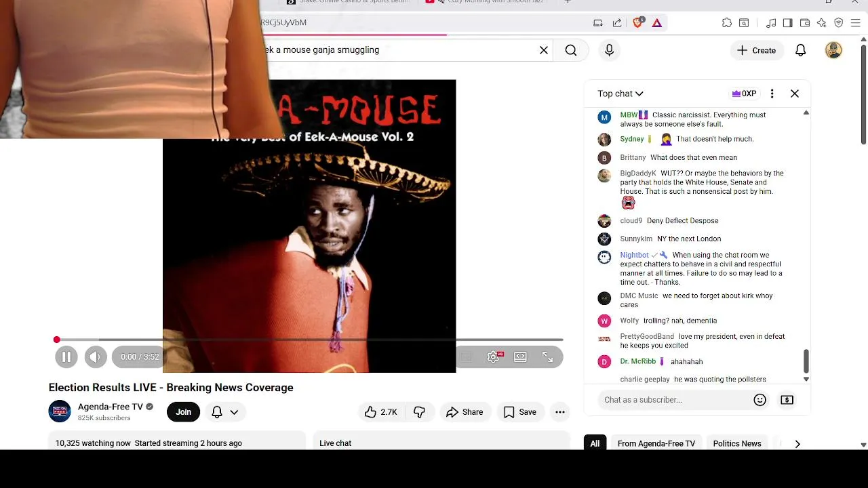This screenshot has height=488, width=868.
Task: Save the video to a playlist
Action: [x=519, y=412]
